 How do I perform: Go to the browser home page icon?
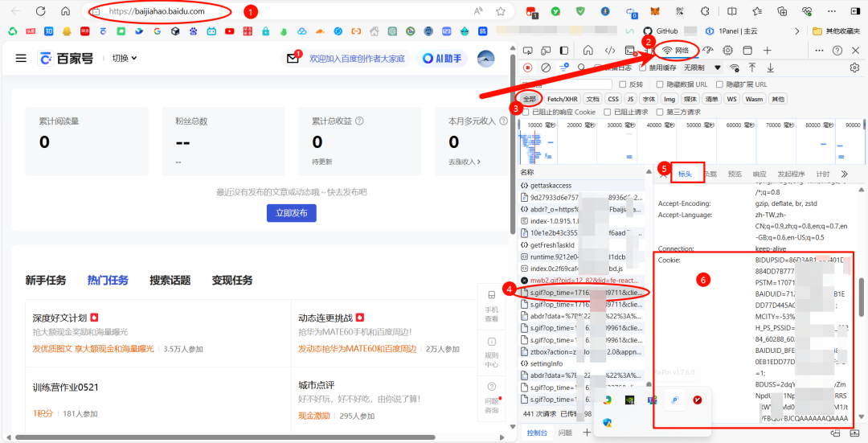pyautogui.click(x=65, y=11)
